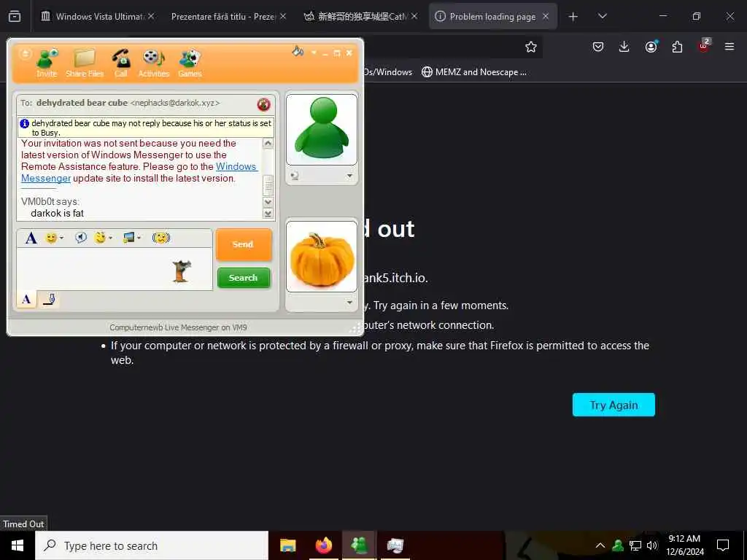The width and height of the screenshot is (747, 560).
Task: Click conversation scrollbar bottom double arrow
Action: [268, 214]
